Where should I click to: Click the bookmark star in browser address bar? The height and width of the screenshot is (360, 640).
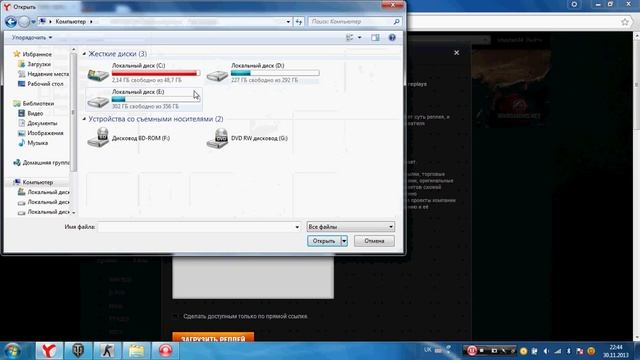(625, 22)
